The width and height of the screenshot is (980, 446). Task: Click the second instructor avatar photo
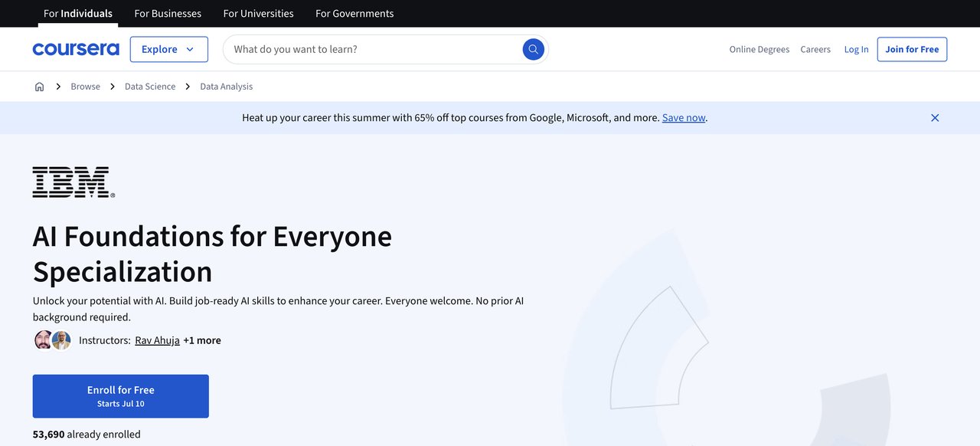point(61,339)
